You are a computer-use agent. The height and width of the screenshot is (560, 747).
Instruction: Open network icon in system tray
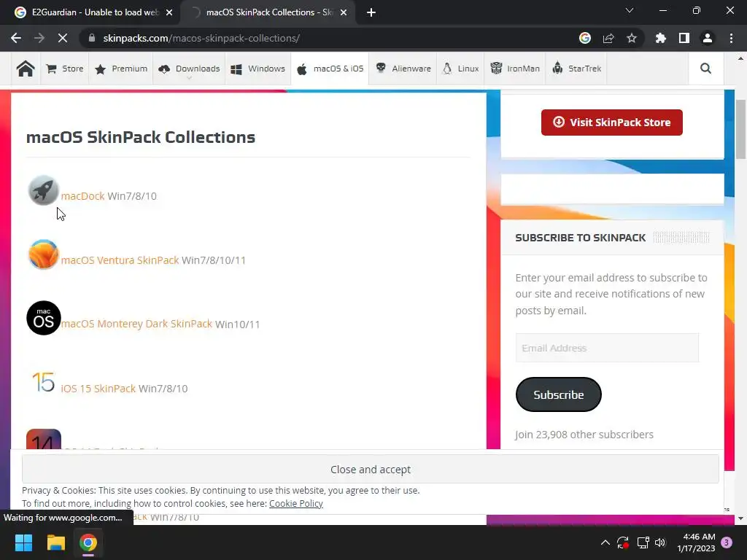(643, 542)
